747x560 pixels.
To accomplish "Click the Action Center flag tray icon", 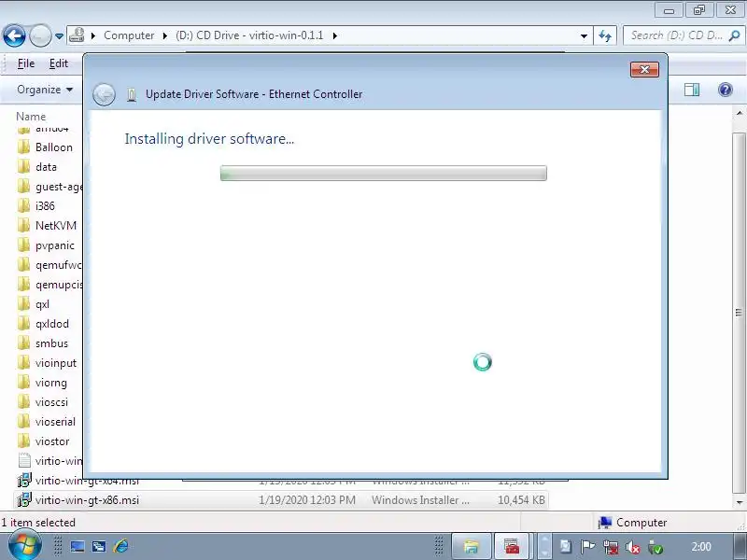I will (x=588, y=547).
